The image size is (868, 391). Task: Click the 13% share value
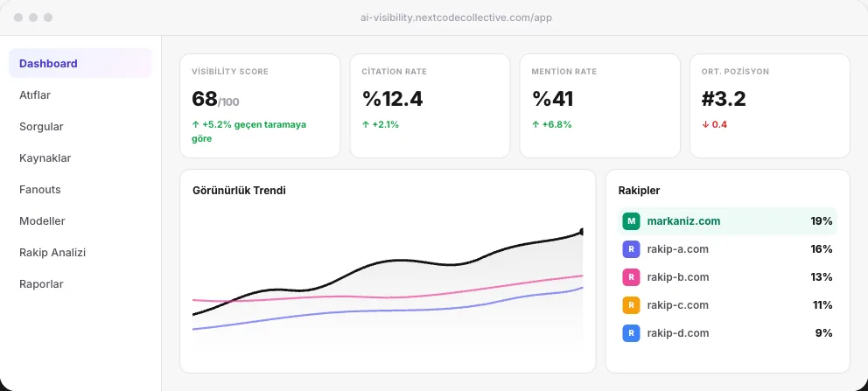(x=822, y=277)
